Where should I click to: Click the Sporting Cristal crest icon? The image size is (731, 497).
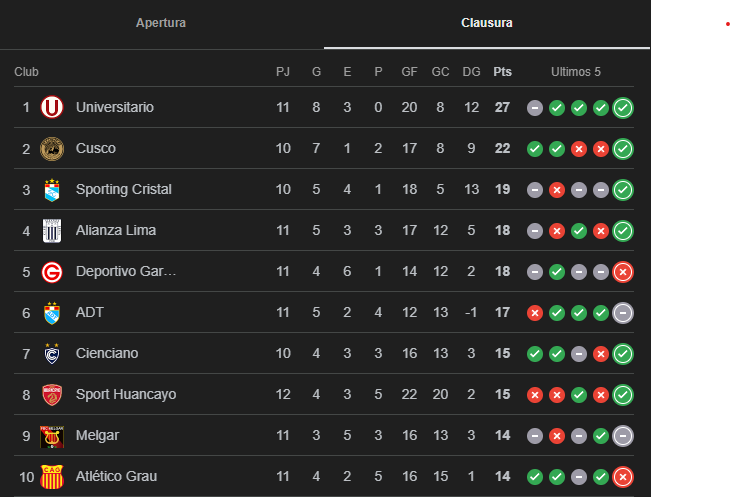pos(52,189)
